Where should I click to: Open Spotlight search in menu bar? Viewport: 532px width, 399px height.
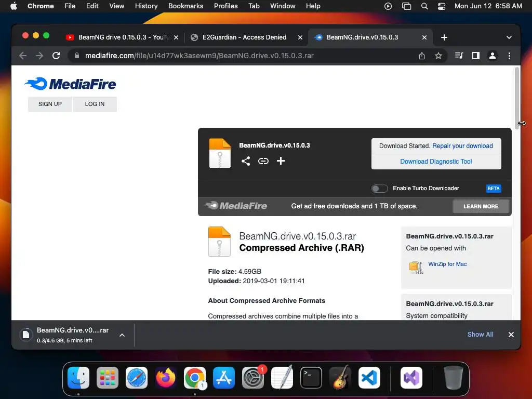424,6
